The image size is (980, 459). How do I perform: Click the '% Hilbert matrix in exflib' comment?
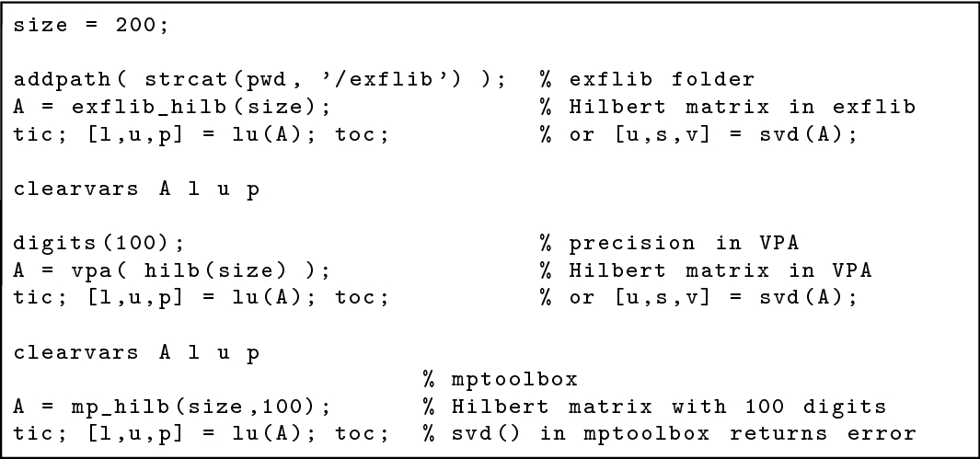[x=728, y=107]
